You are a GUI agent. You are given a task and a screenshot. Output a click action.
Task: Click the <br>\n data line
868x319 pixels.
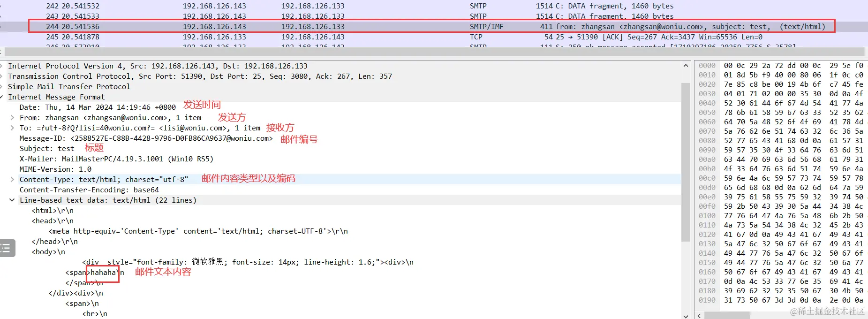(95, 313)
